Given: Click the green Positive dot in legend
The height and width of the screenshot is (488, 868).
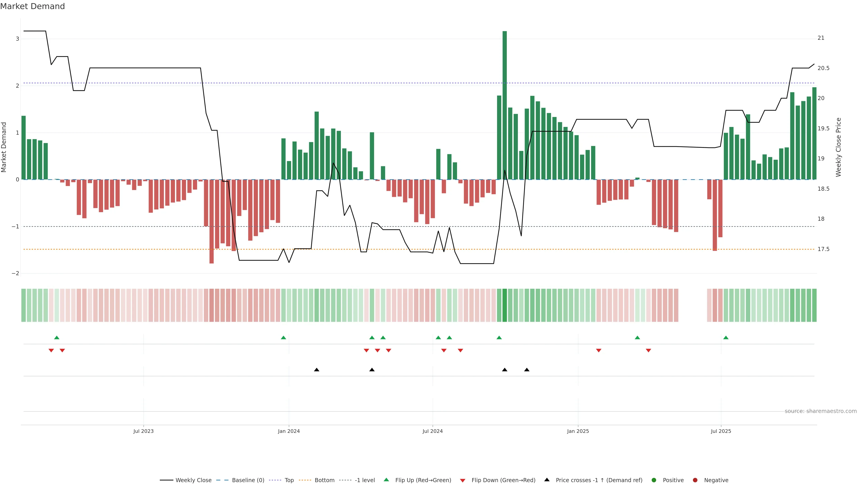Looking at the screenshot, I should pyautogui.click(x=654, y=480).
